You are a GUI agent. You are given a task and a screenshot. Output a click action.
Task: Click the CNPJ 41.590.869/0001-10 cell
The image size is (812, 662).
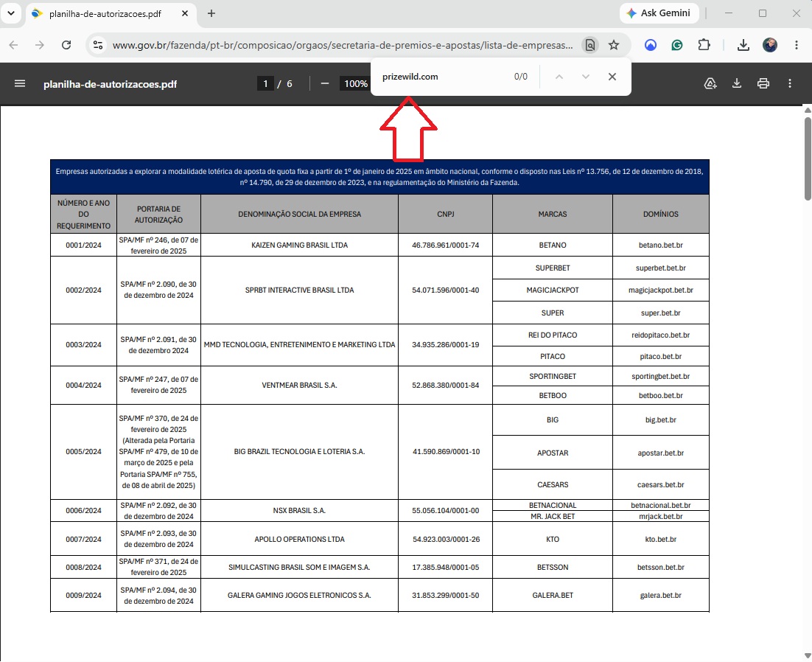[x=445, y=452]
